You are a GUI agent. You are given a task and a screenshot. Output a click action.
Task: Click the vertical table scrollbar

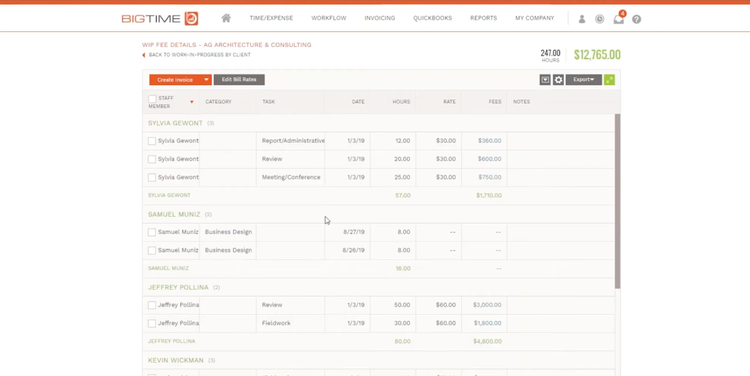point(618,201)
